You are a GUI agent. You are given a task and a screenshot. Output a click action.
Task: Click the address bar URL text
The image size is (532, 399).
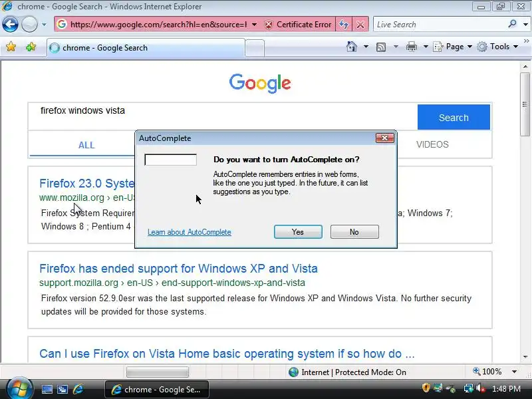tap(158, 25)
